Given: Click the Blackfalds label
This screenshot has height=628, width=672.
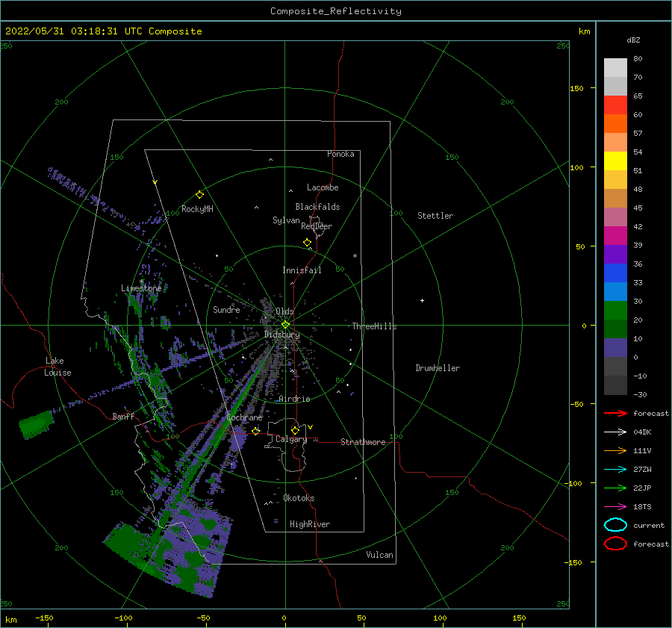Looking at the screenshot, I should coord(317,207).
